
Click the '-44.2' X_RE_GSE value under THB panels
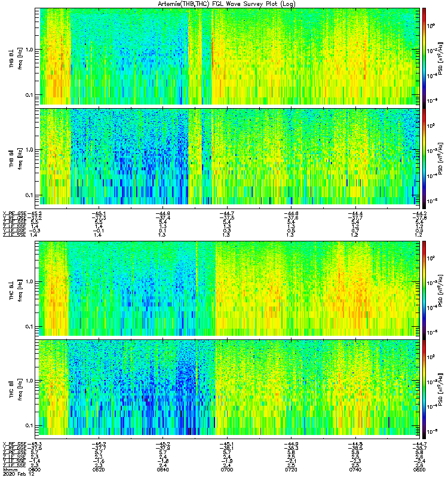(419, 213)
